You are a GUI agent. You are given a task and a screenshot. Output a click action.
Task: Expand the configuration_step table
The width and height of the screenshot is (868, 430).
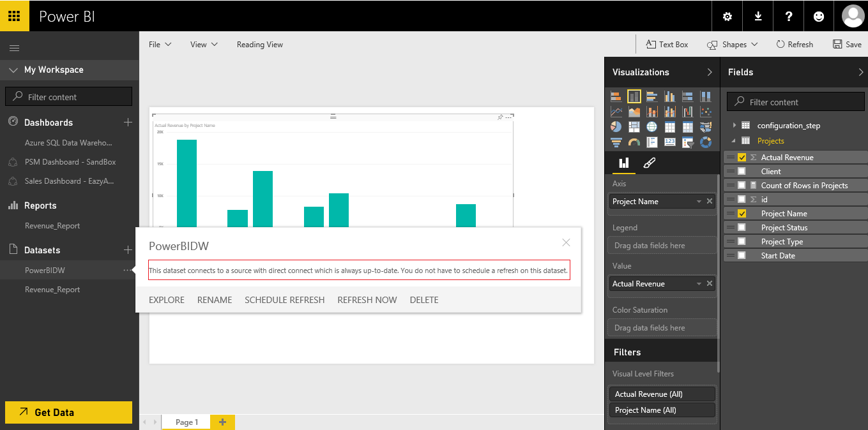tap(735, 126)
